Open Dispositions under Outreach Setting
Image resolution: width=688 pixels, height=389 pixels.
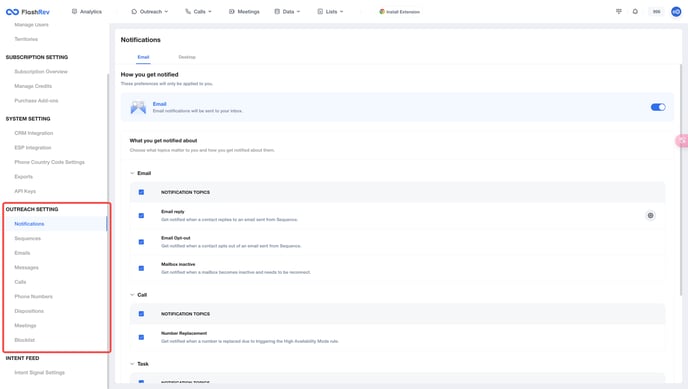[29, 311]
